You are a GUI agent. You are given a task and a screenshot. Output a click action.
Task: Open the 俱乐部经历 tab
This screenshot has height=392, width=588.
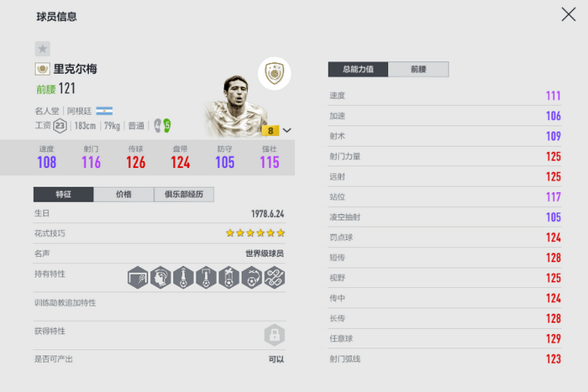coord(184,194)
